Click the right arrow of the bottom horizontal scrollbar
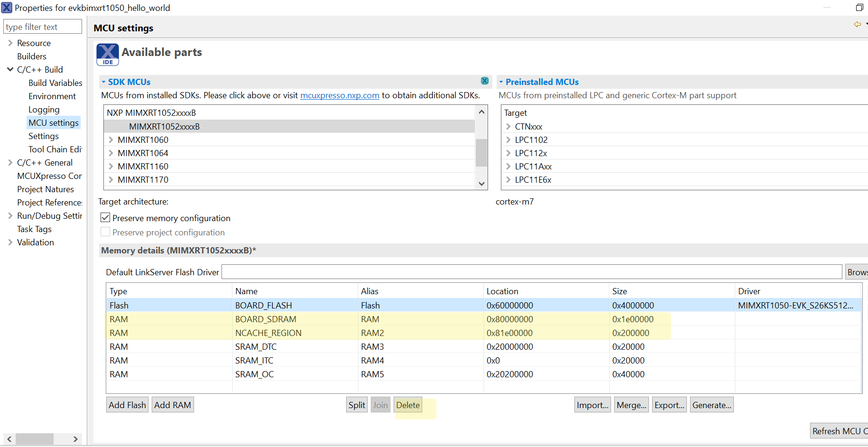 (75, 439)
